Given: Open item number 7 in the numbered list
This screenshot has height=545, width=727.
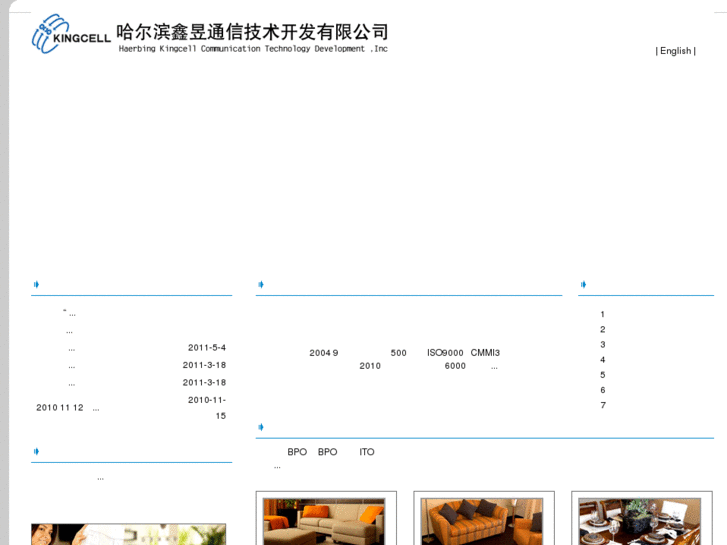Looking at the screenshot, I should coord(602,405).
